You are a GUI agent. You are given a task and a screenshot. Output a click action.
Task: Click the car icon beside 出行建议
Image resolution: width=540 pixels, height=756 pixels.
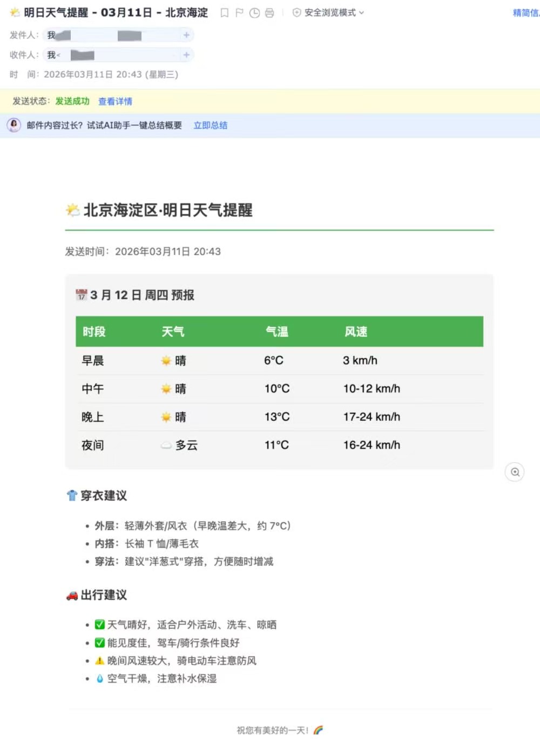coord(71,595)
